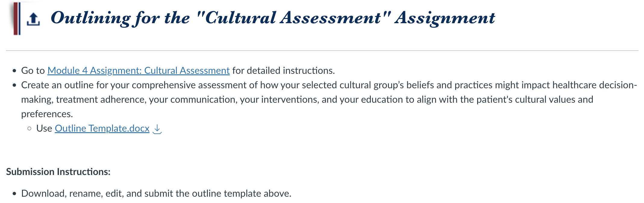Image resolution: width=644 pixels, height=203 pixels.
Task: Click the horizontal divider line under the heading
Action: click(x=322, y=51)
